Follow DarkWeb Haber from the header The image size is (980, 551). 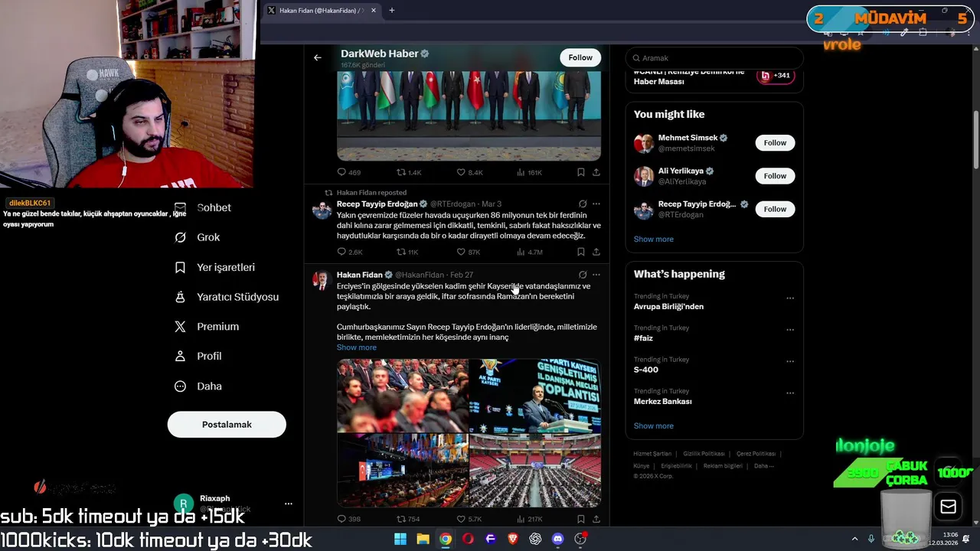pos(580,57)
